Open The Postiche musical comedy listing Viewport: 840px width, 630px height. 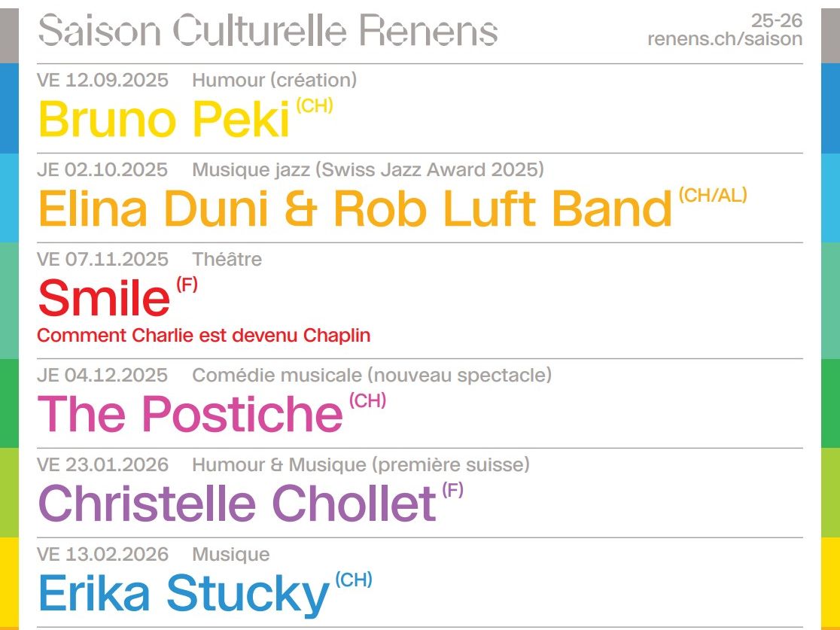pyautogui.click(x=190, y=413)
